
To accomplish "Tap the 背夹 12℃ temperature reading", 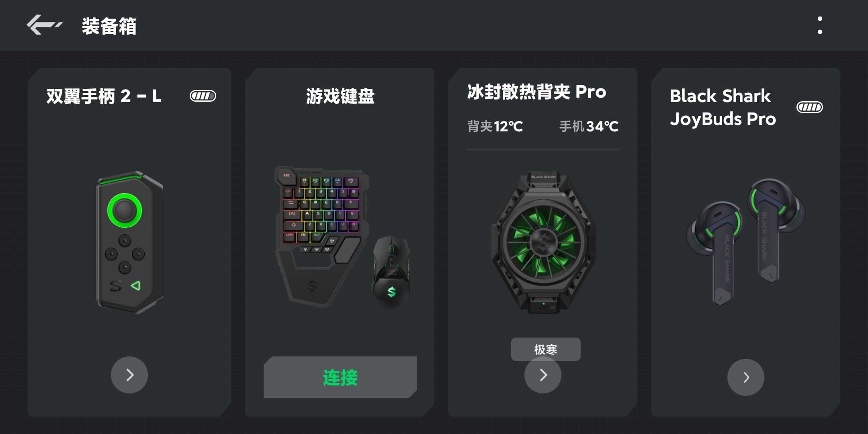I will (495, 127).
